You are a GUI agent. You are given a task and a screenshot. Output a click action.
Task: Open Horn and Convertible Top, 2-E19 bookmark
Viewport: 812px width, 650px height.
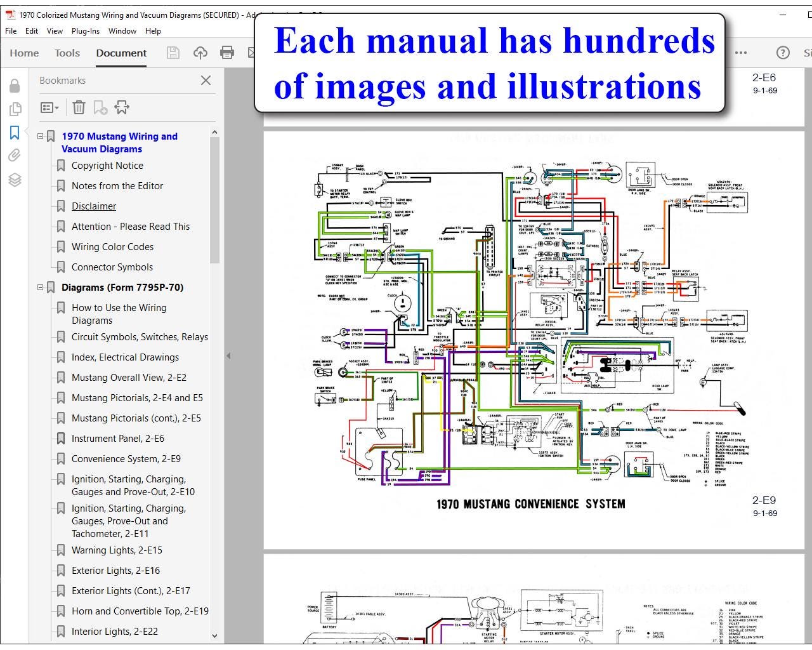coord(140,611)
